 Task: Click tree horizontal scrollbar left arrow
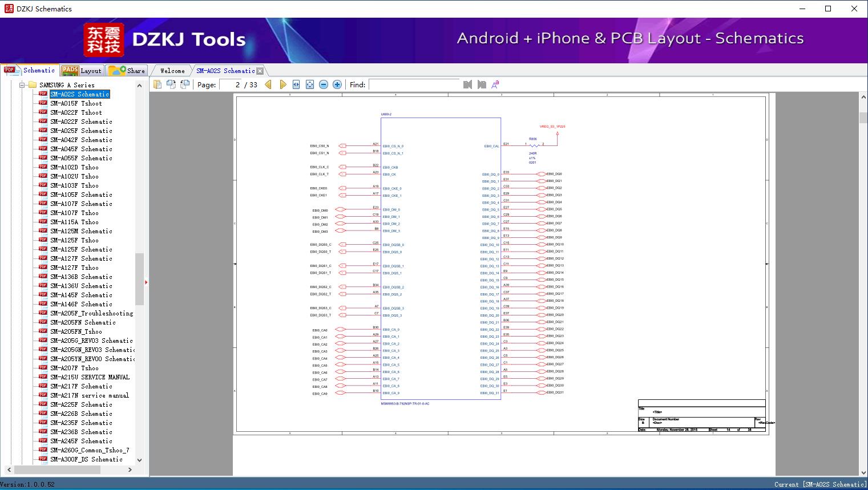(9, 469)
